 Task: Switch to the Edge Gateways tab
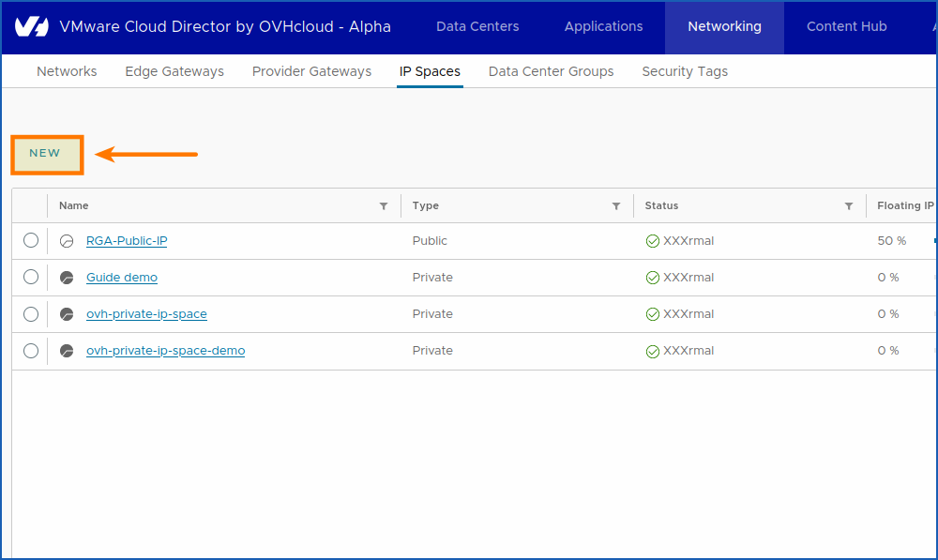174,71
